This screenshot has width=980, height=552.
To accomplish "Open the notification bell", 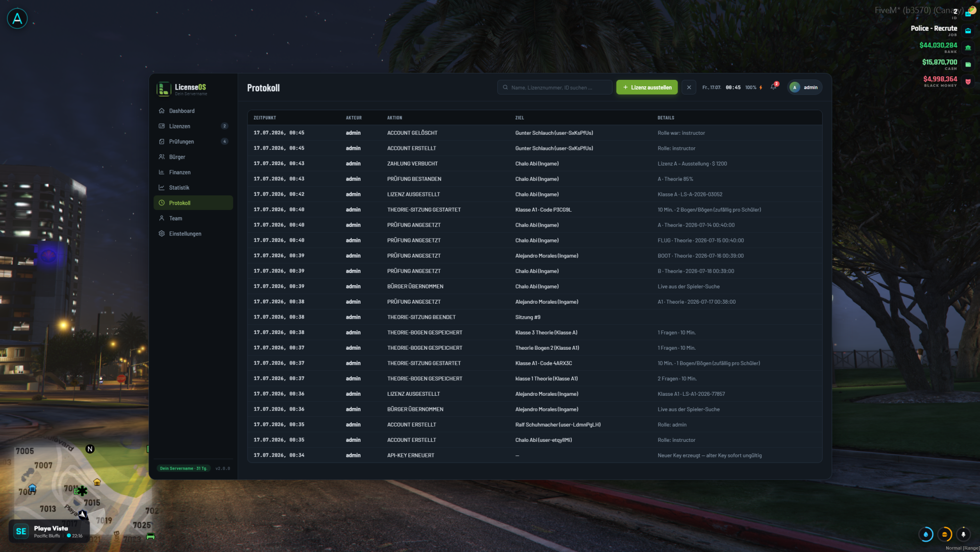I will coord(773,87).
